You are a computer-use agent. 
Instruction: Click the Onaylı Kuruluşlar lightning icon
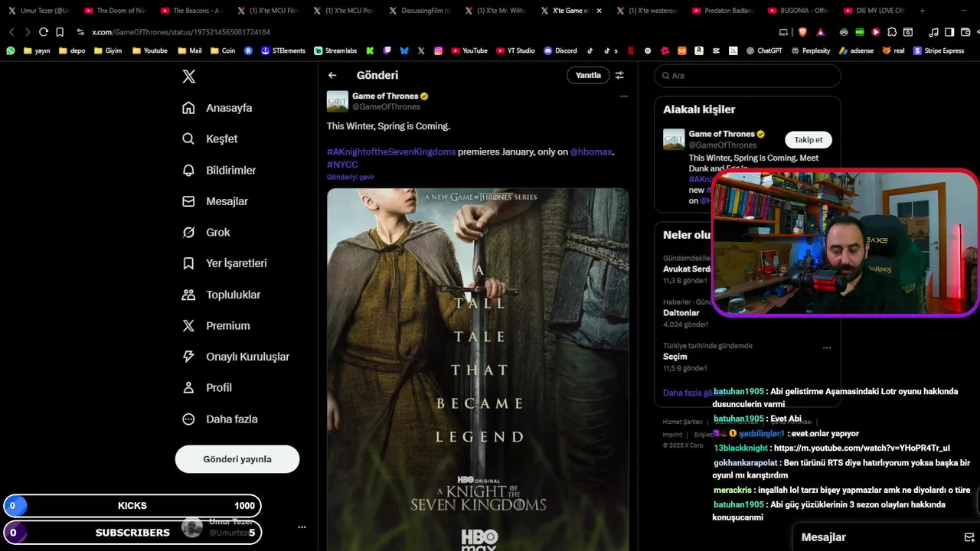click(x=188, y=357)
